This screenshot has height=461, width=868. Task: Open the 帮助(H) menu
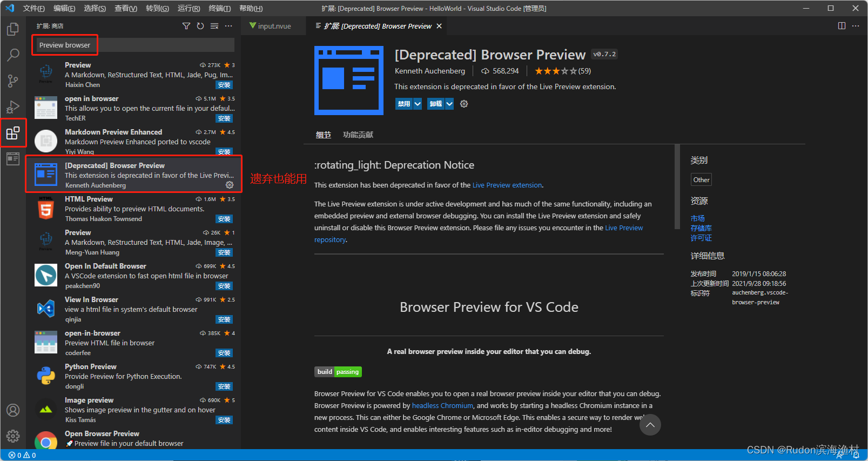(x=251, y=8)
